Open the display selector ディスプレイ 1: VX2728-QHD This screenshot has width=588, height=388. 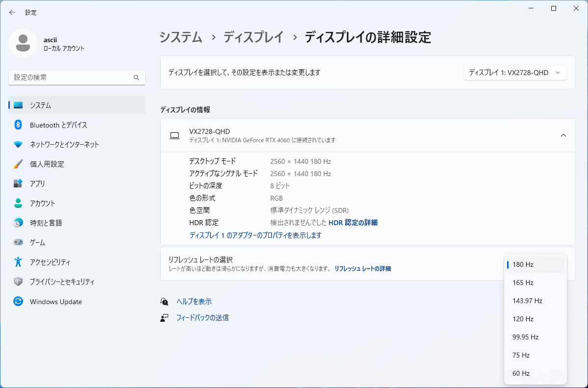pyautogui.click(x=515, y=73)
